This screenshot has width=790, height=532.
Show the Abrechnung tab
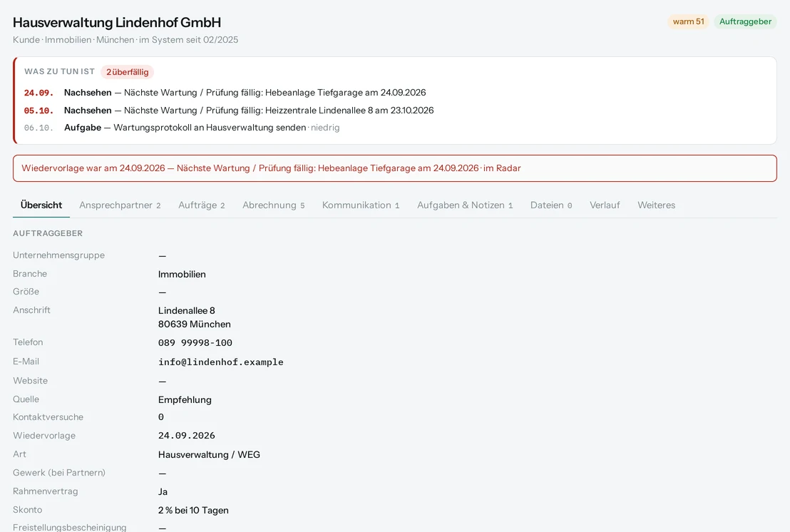(274, 205)
